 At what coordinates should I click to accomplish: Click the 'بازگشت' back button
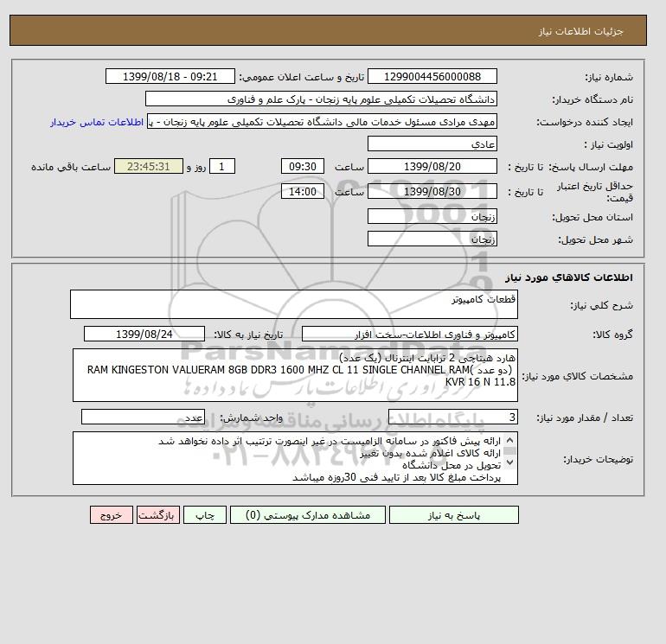pyautogui.click(x=158, y=514)
